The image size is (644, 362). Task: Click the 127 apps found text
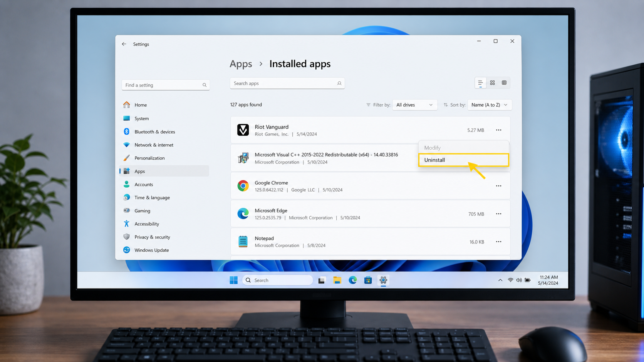[246, 105]
